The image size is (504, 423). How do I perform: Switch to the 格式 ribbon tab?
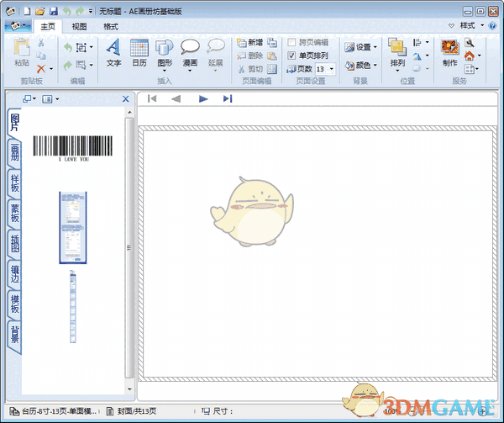coord(111,26)
